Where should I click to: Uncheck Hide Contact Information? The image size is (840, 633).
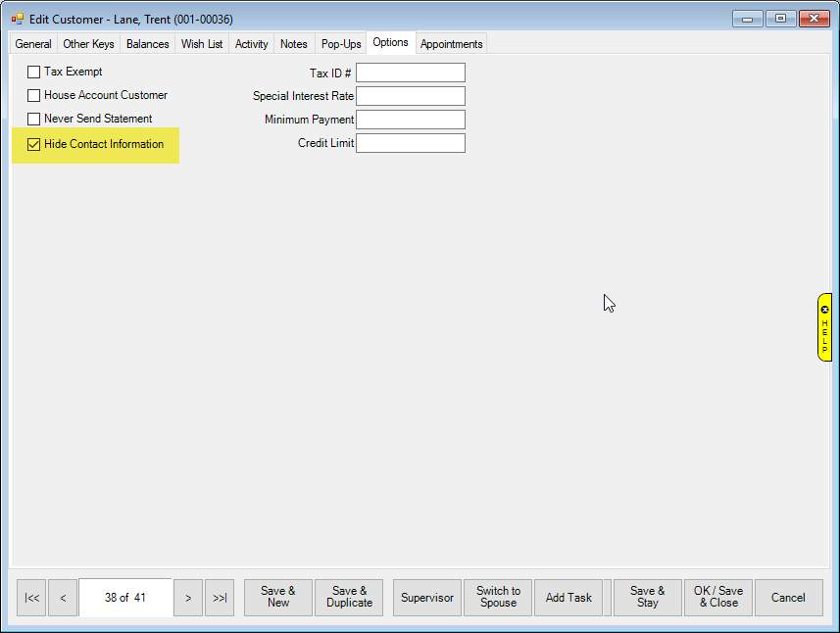point(34,144)
